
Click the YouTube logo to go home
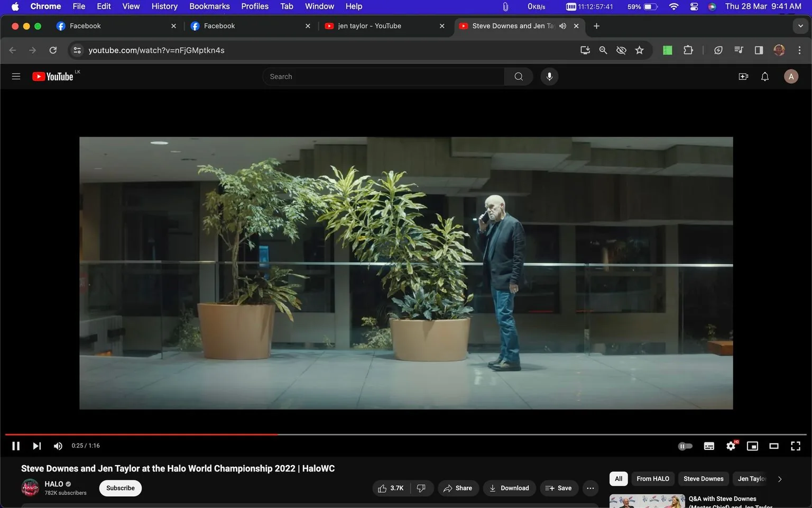tap(53, 76)
